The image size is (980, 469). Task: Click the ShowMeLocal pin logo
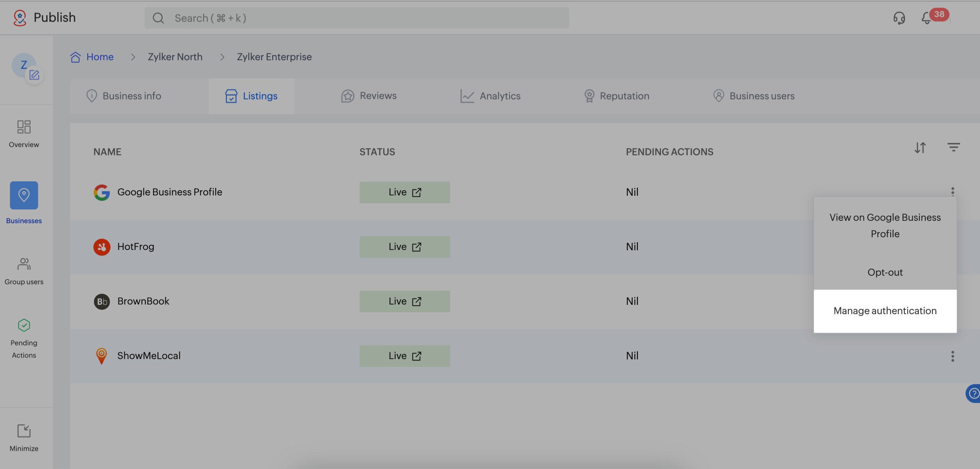coord(101,356)
